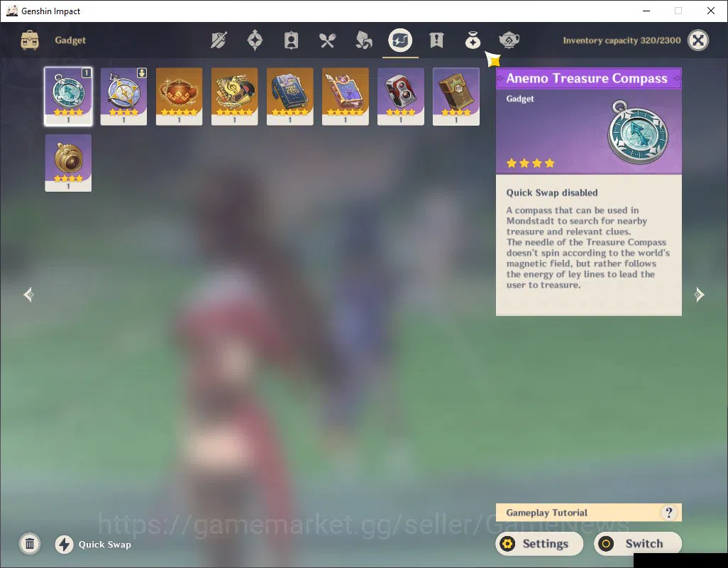Select the second compass gadget item
The height and width of the screenshot is (568, 728).
pyautogui.click(x=123, y=97)
